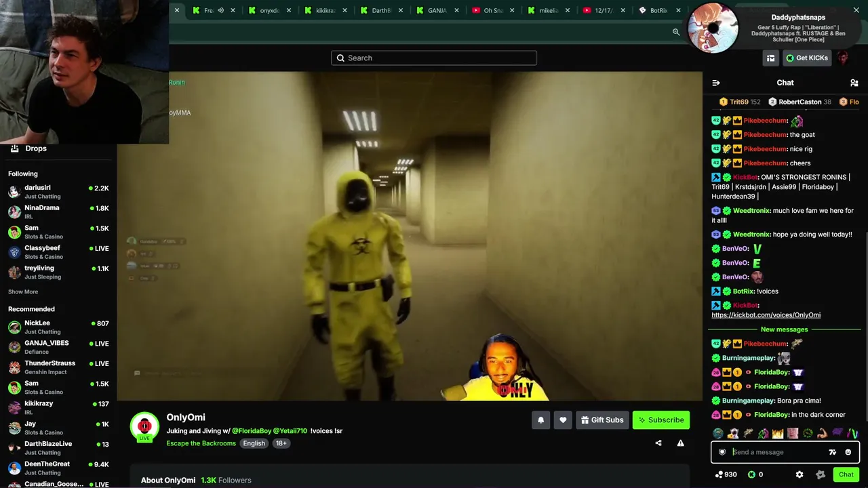This screenshot has width=868, height=488.
Task: Follow OnlyOmi with the heart icon
Action: (x=563, y=420)
